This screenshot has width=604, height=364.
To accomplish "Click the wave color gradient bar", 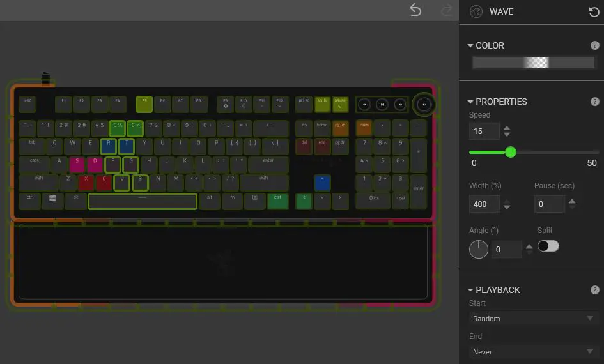I will coord(534,63).
